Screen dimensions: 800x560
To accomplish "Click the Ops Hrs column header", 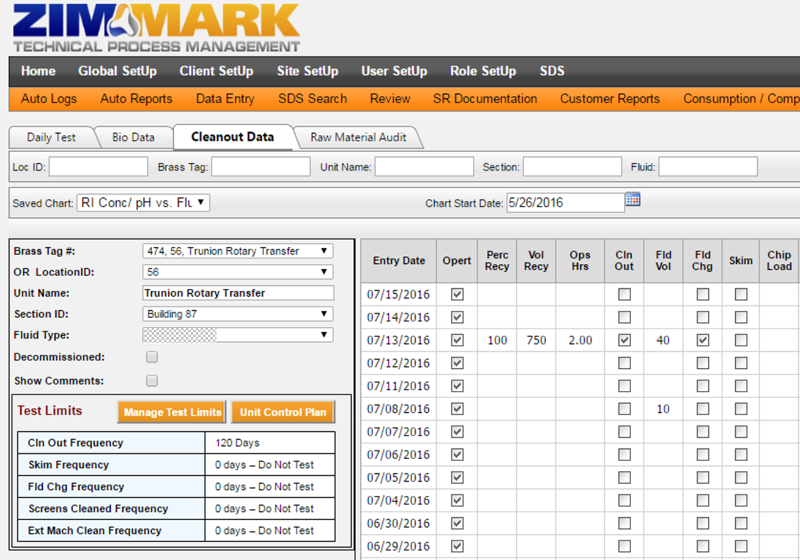I will 580,261.
